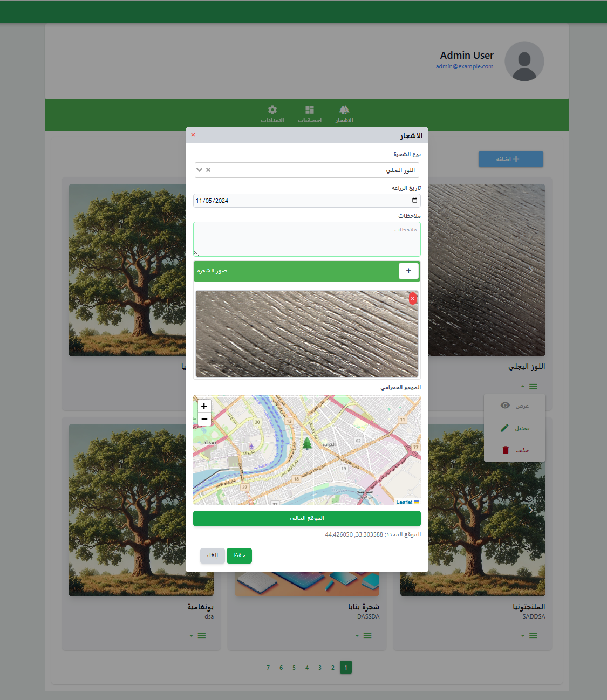This screenshot has height=700, width=607.
Task: Cancel the tree dialog
Action: click(213, 555)
